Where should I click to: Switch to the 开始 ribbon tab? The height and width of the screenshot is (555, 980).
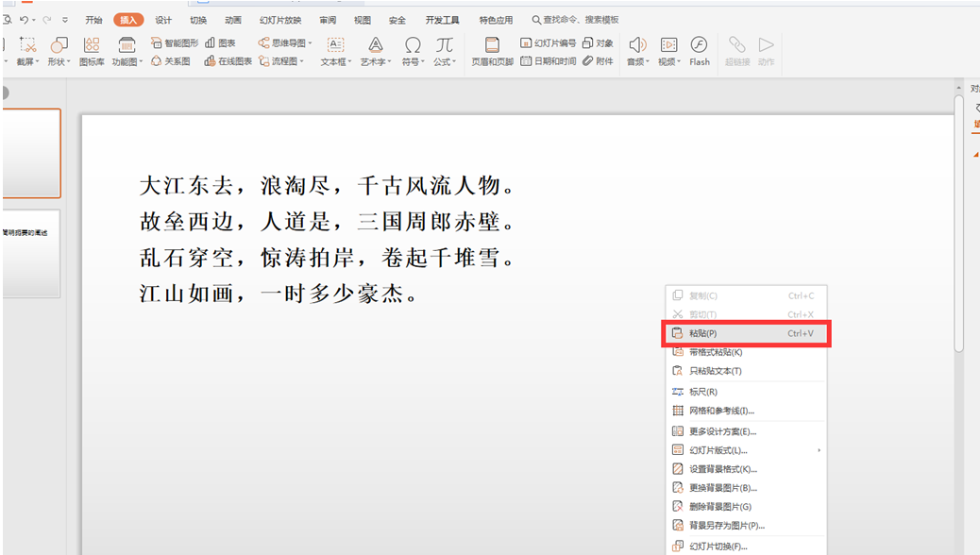click(x=93, y=20)
